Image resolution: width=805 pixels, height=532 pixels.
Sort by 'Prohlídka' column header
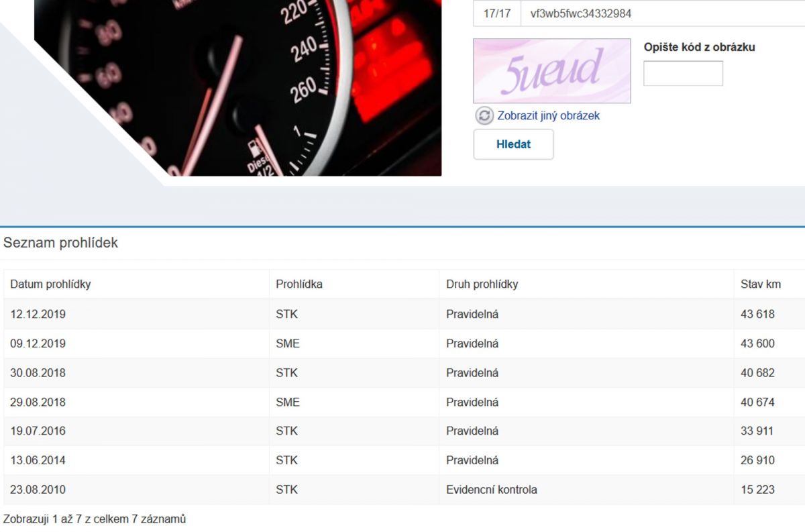(x=299, y=284)
